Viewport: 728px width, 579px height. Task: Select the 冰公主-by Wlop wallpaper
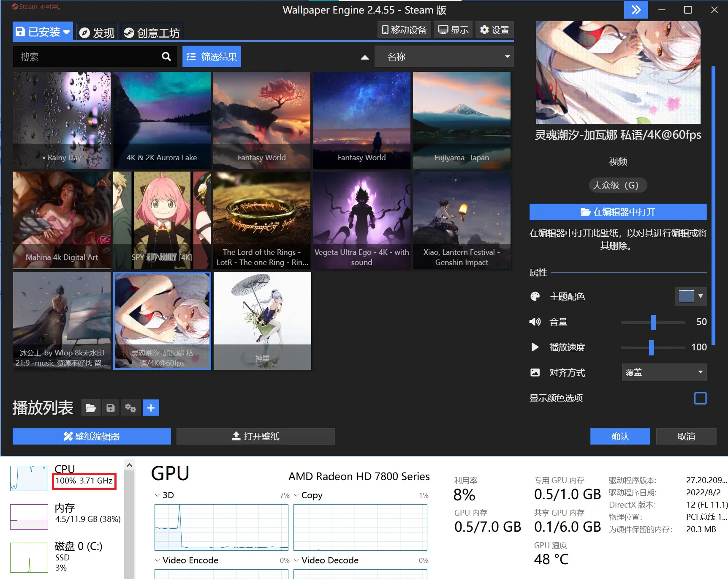click(x=62, y=320)
